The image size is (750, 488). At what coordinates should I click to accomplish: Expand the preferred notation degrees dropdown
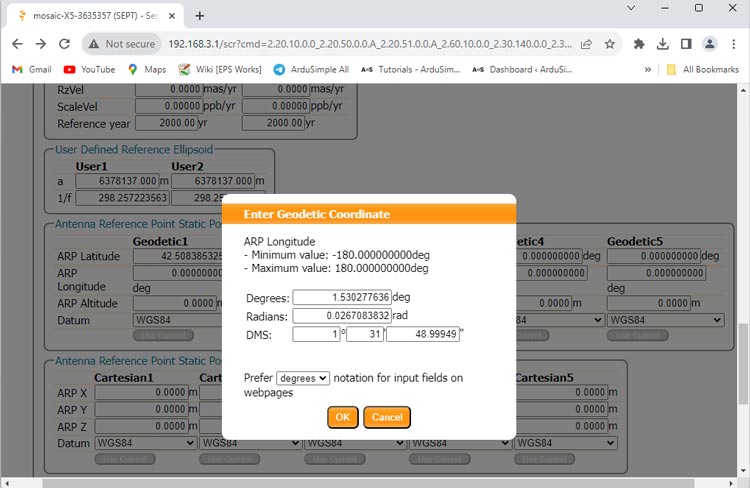(x=303, y=378)
